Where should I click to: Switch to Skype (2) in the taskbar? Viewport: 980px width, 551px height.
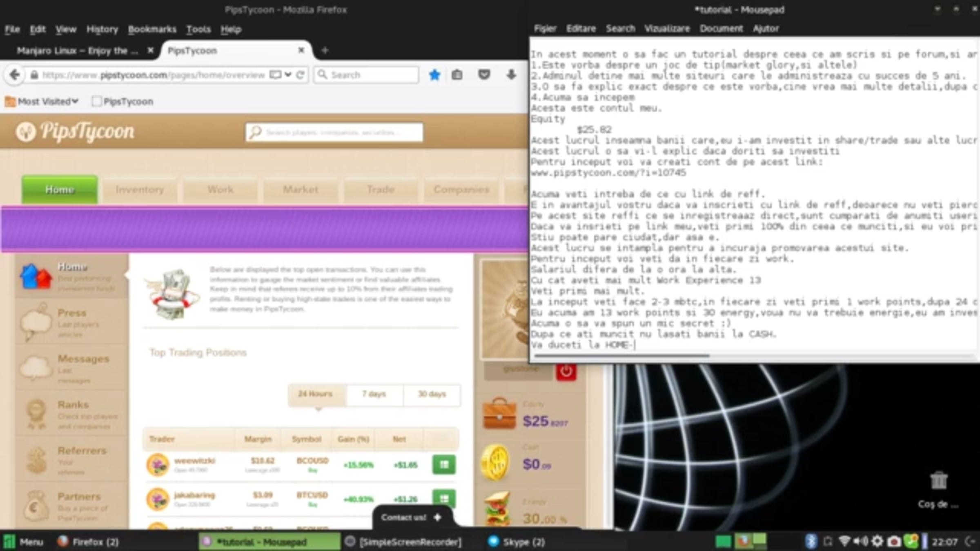[x=517, y=542]
